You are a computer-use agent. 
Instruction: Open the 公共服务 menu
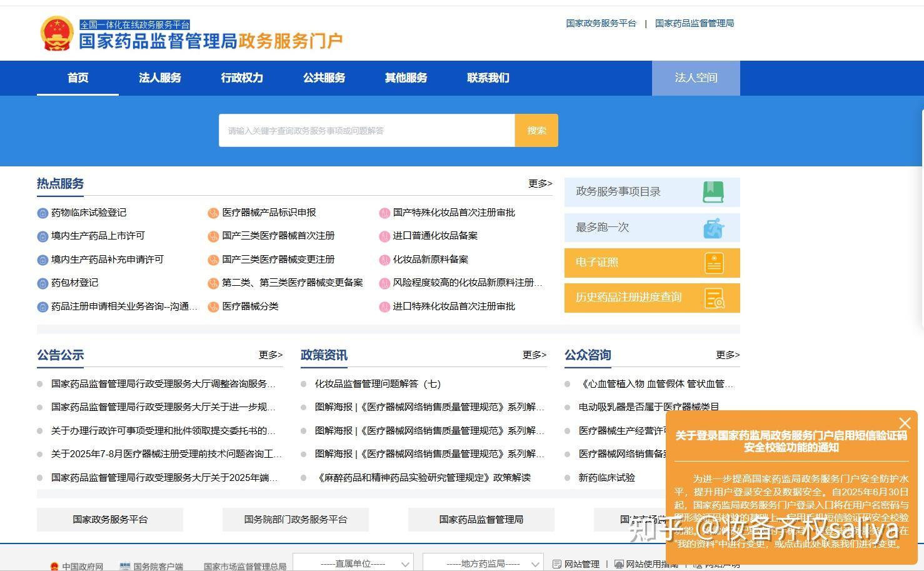click(324, 78)
